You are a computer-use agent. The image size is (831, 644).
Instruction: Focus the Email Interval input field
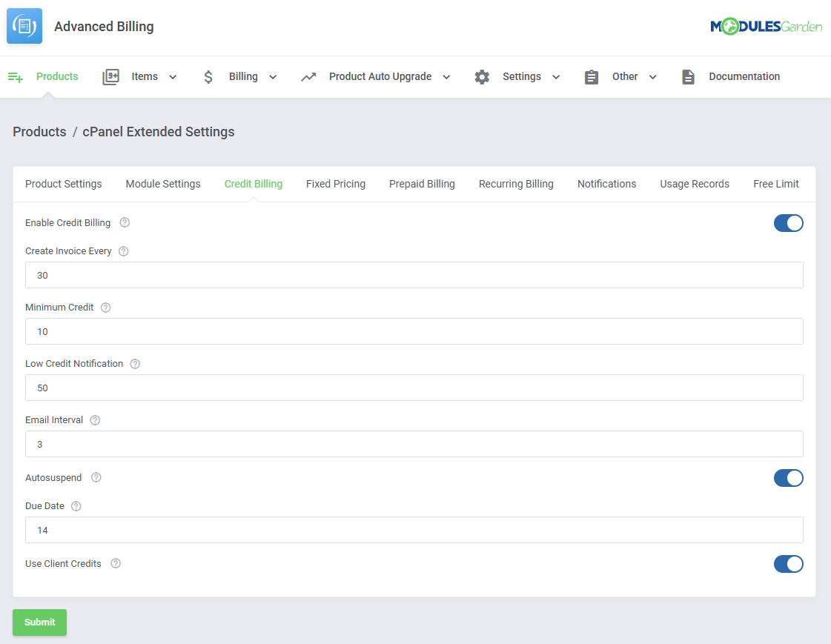tap(414, 444)
